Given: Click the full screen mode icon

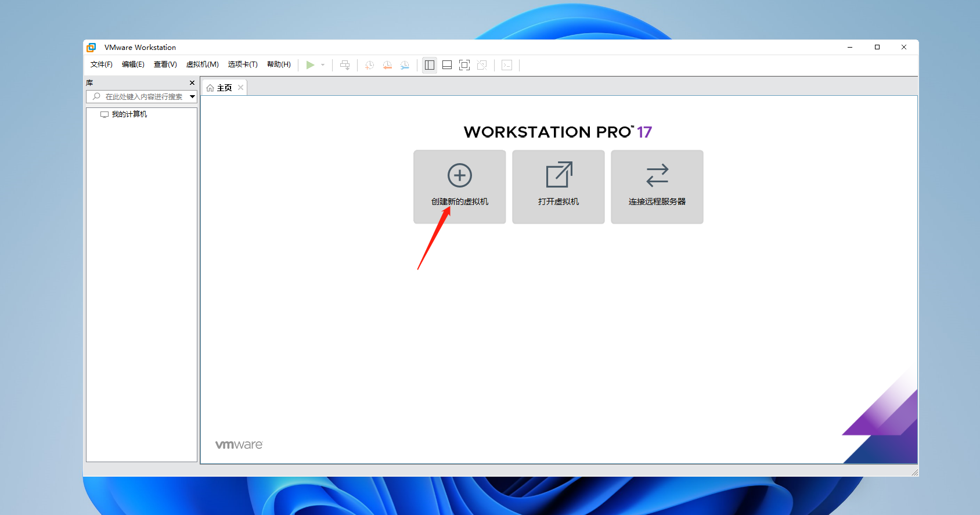Looking at the screenshot, I should 464,65.
